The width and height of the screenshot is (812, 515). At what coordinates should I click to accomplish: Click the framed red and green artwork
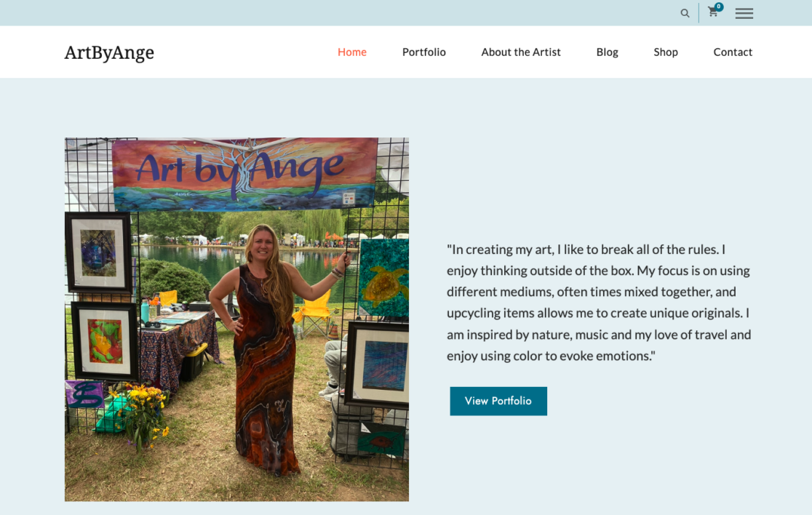pos(105,341)
